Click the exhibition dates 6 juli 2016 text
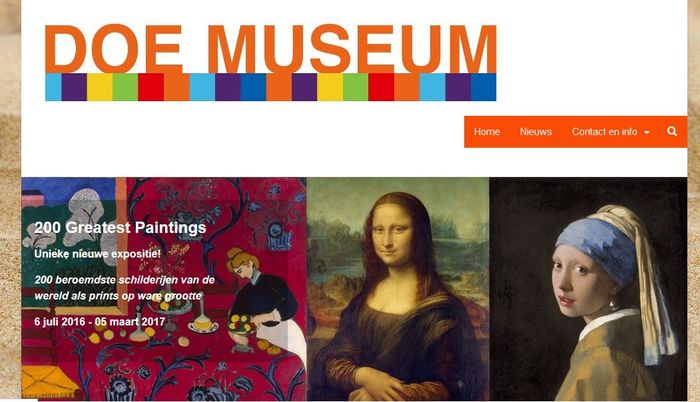The image size is (700, 402). (100, 322)
